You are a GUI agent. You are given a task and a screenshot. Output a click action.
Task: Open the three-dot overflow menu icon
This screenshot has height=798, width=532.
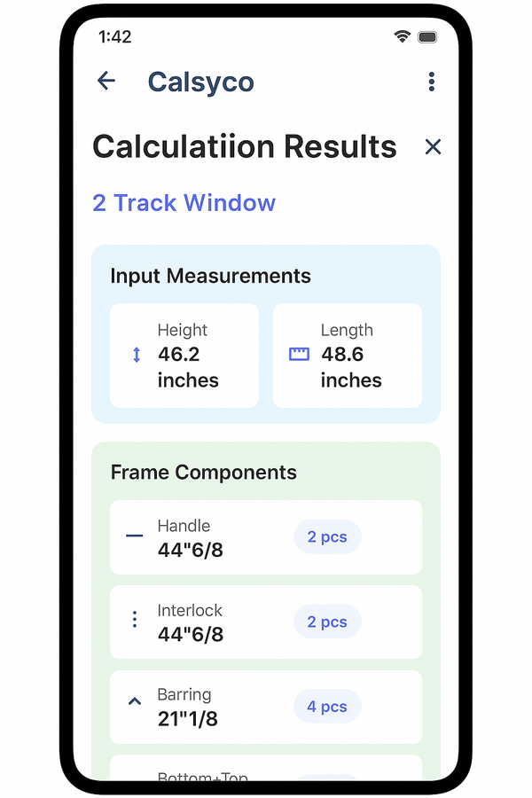pos(432,81)
